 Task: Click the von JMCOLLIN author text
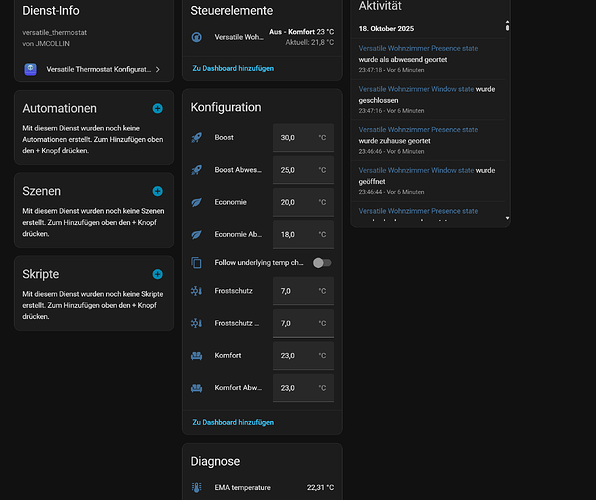pyautogui.click(x=46, y=43)
